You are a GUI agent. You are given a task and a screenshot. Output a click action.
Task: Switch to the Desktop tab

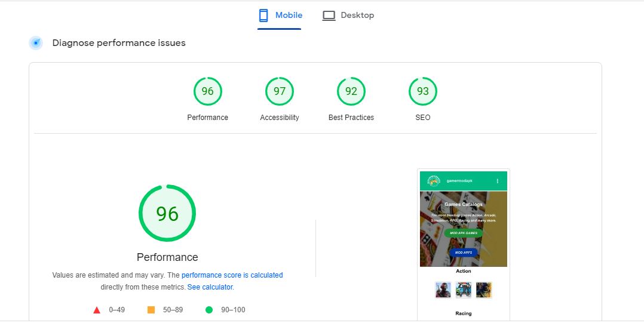click(x=348, y=16)
